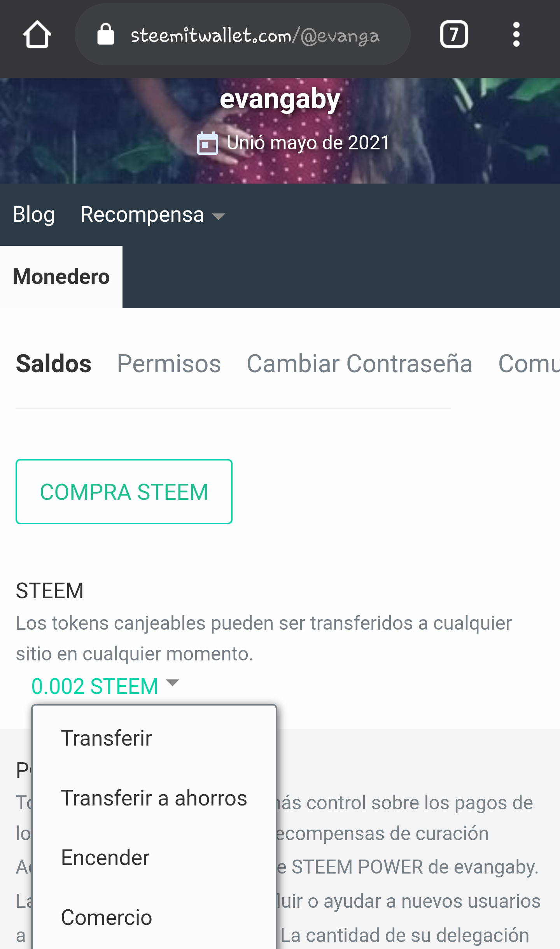Open the browser three-dot menu
This screenshot has width=560, height=949.
(516, 34)
